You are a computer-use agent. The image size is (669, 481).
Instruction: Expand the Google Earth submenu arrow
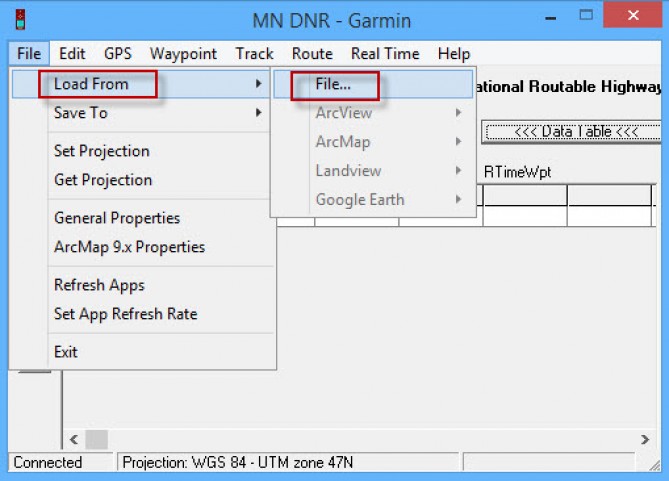click(458, 199)
